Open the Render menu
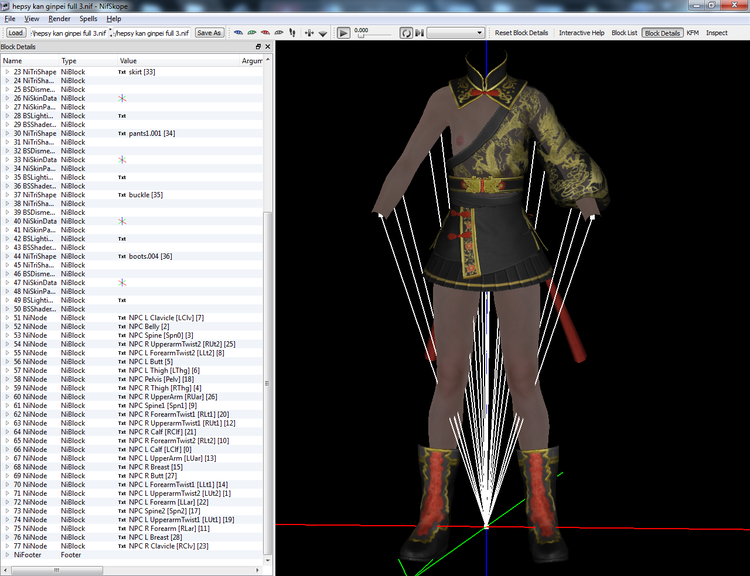Screen dimensions: 750x576 point(59,19)
